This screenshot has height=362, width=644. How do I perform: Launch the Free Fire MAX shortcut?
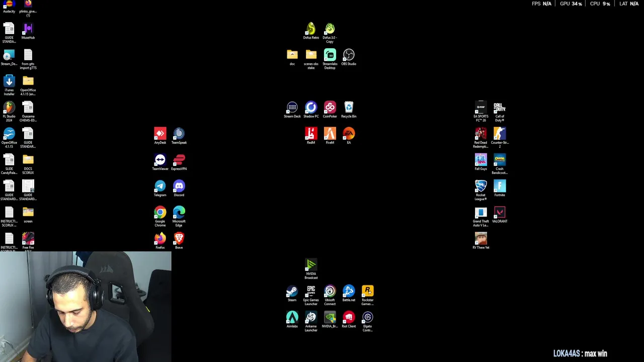tap(28, 240)
